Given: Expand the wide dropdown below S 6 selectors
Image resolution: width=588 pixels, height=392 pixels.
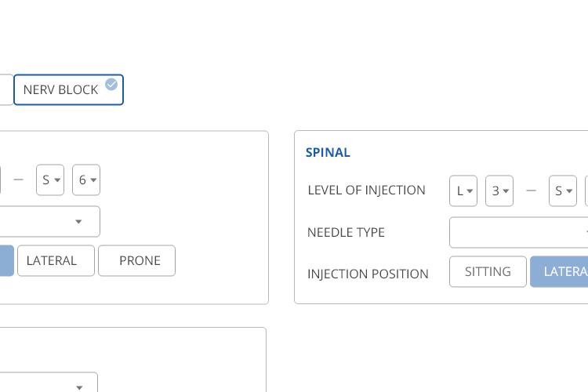Looking at the screenshot, I should 50,221.
